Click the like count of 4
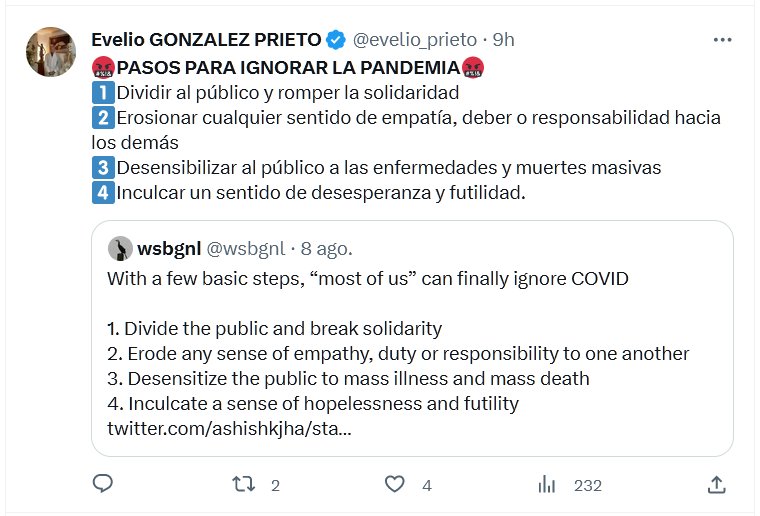Viewport: 760px width, 516px height. click(x=427, y=486)
